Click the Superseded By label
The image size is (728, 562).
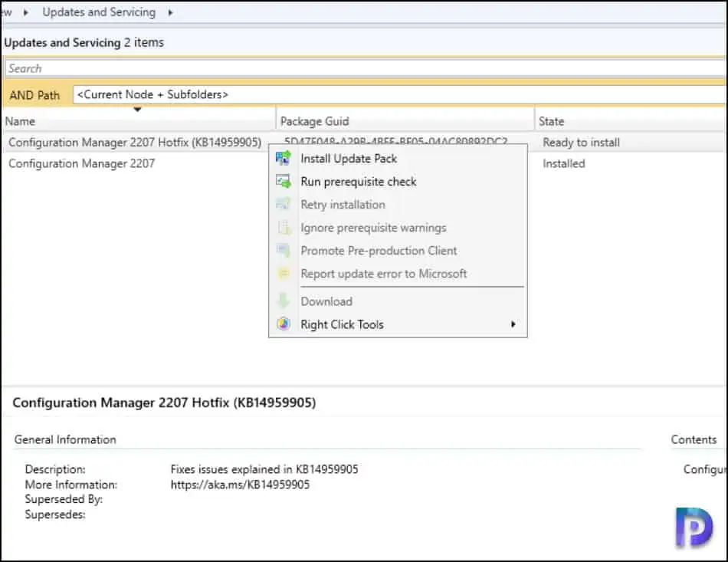pos(64,499)
